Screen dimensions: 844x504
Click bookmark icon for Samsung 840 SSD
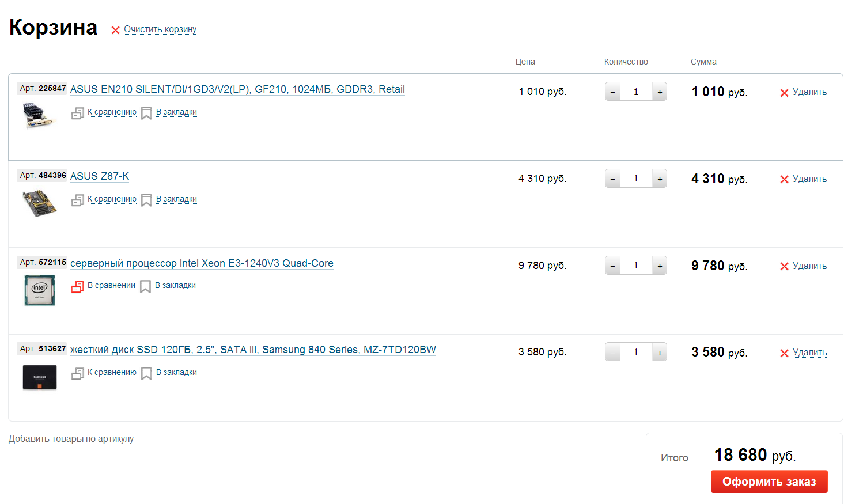(146, 373)
